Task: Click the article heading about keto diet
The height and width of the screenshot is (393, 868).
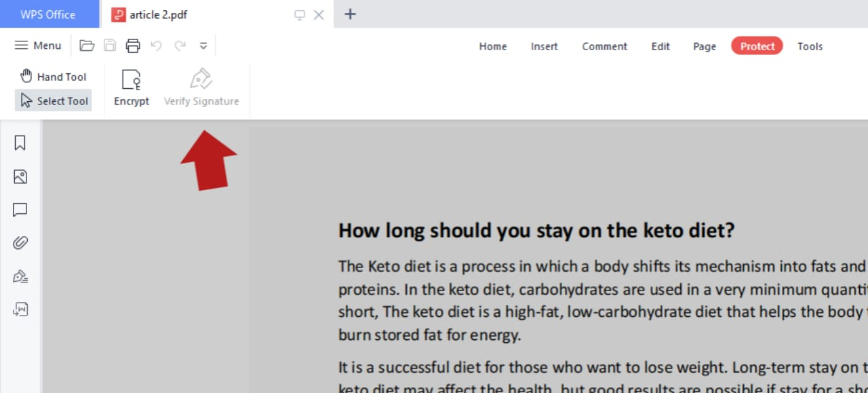Action: pos(536,231)
